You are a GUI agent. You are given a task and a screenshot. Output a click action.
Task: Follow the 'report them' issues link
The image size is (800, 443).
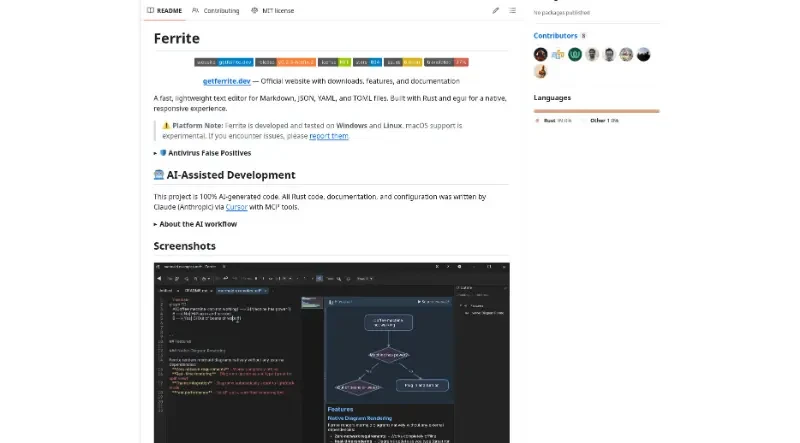[x=329, y=136]
